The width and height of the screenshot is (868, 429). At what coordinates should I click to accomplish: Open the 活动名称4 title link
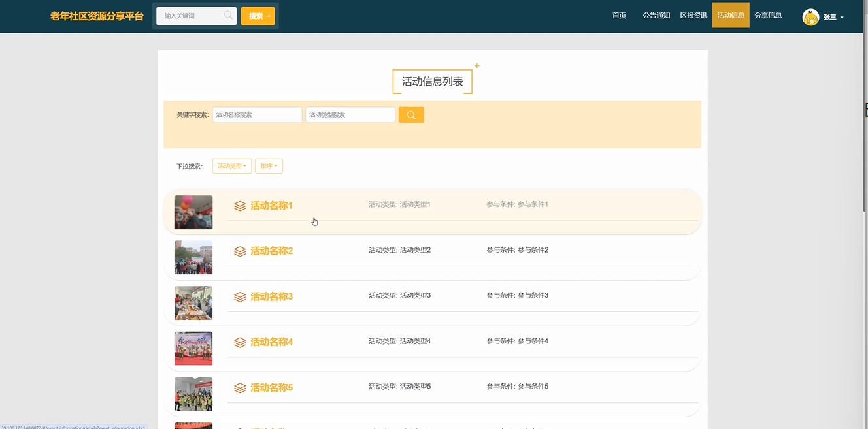271,342
